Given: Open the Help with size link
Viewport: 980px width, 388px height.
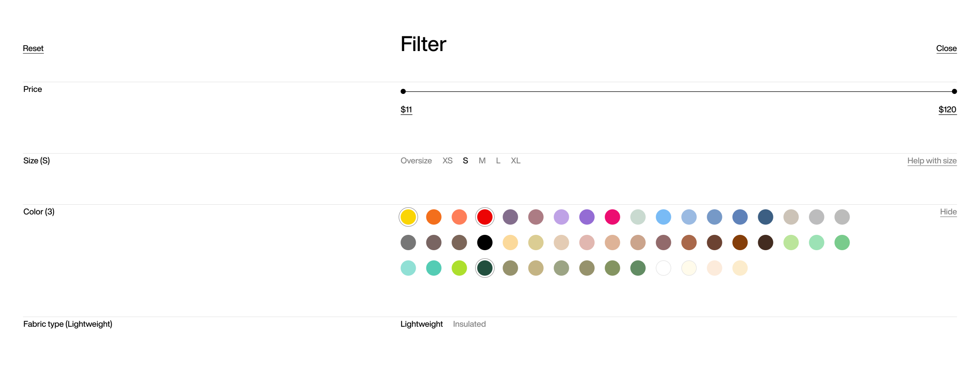Looking at the screenshot, I should pos(931,161).
